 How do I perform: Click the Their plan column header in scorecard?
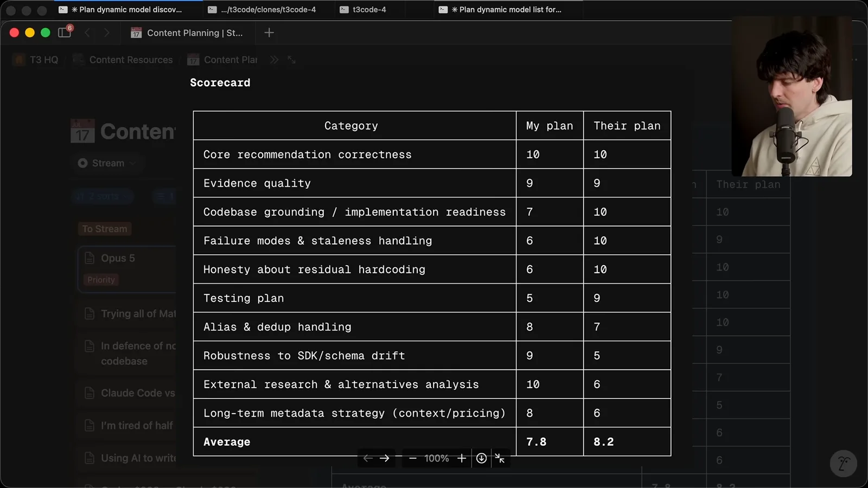click(627, 126)
